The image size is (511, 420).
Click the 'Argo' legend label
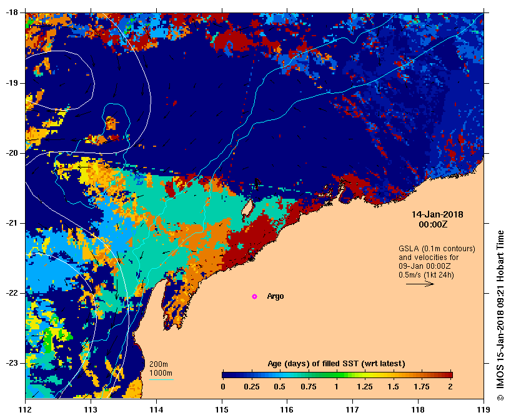pos(275,296)
